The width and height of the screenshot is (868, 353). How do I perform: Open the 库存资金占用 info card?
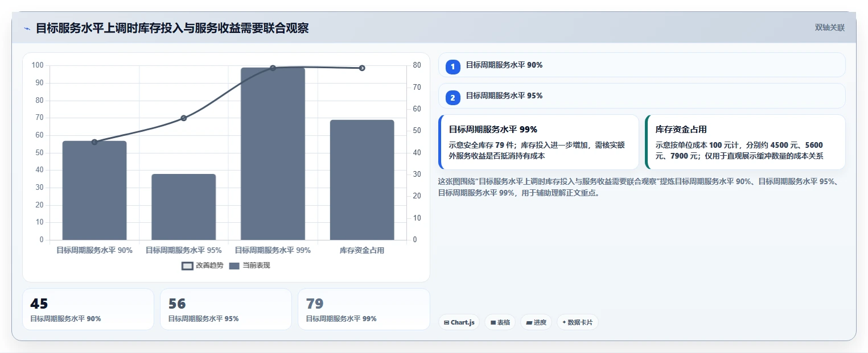(x=745, y=142)
